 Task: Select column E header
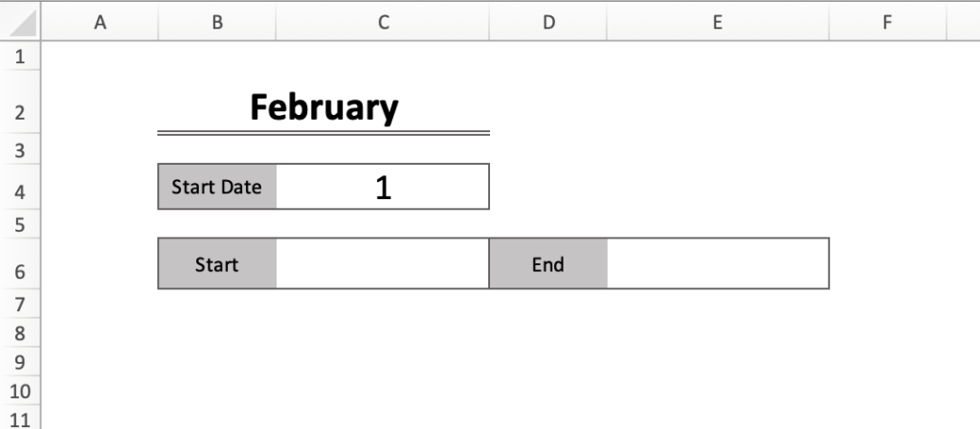click(x=718, y=22)
